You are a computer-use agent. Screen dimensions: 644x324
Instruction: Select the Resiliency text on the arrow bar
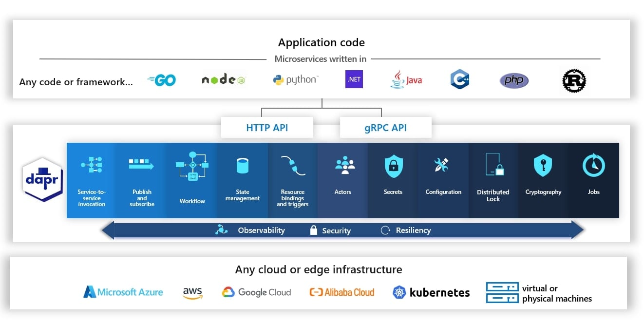pyautogui.click(x=413, y=230)
